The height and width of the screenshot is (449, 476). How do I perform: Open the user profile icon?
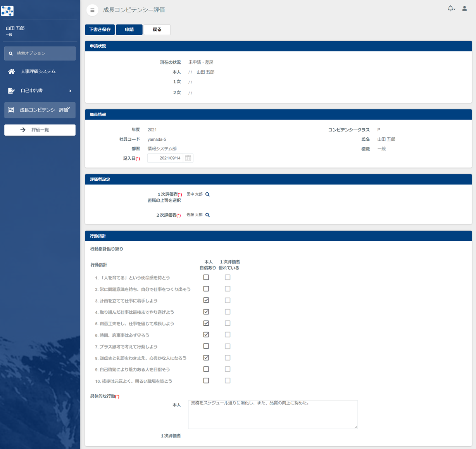coord(464,9)
